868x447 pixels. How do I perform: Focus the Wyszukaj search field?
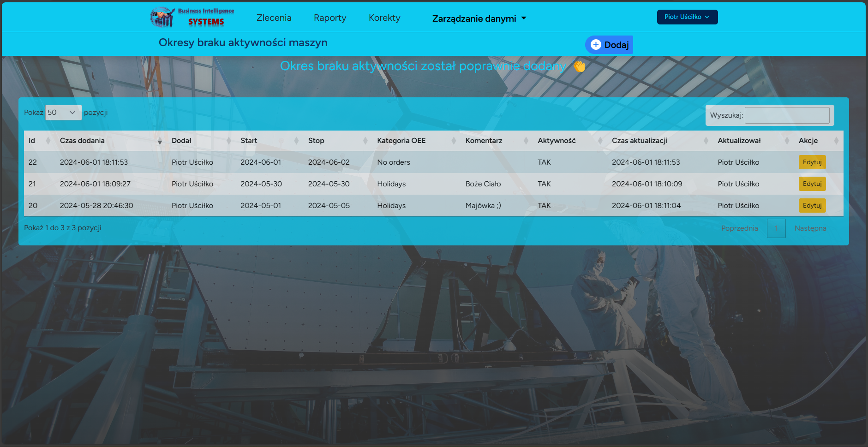787,115
